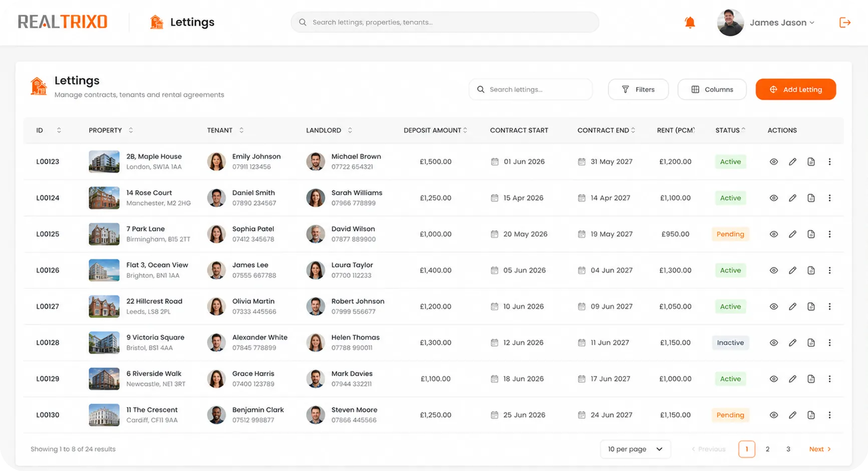Open the Filters button
The height and width of the screenshot is (471, 868).
(638, 89)
